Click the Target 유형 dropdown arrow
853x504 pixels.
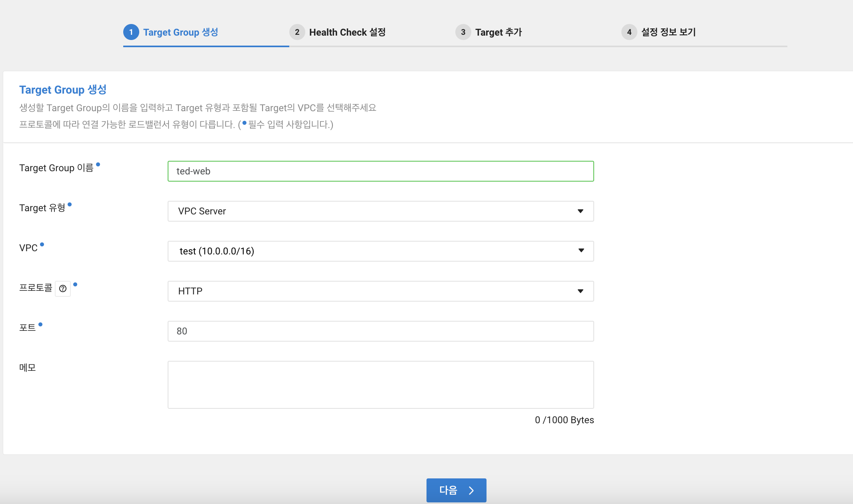[580, 211]
